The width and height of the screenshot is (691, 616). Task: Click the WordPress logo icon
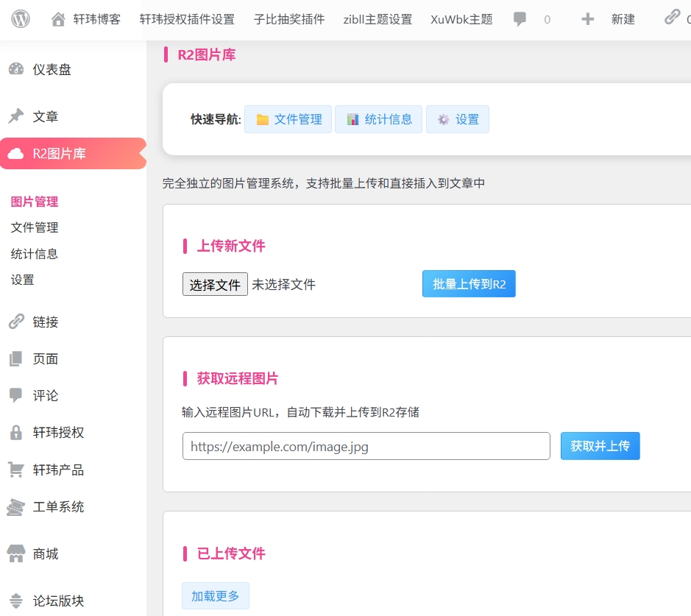[21, 19]
